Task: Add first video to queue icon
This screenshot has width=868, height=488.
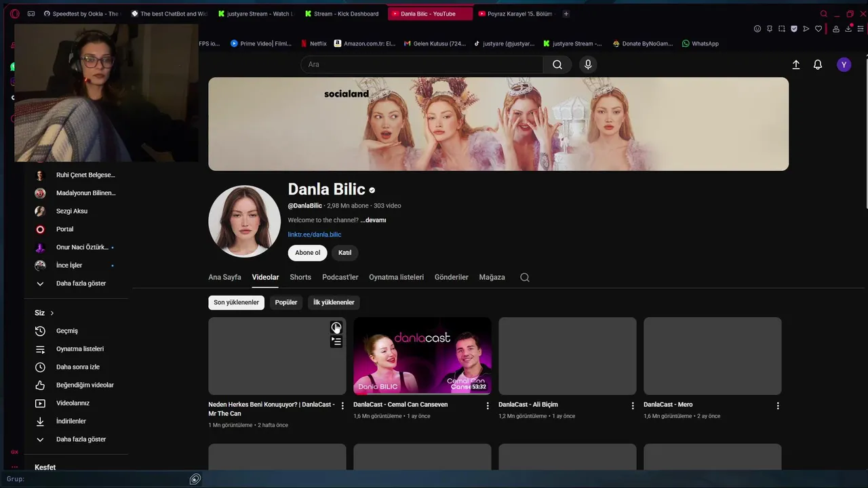Action: click(x=336, y=342)
